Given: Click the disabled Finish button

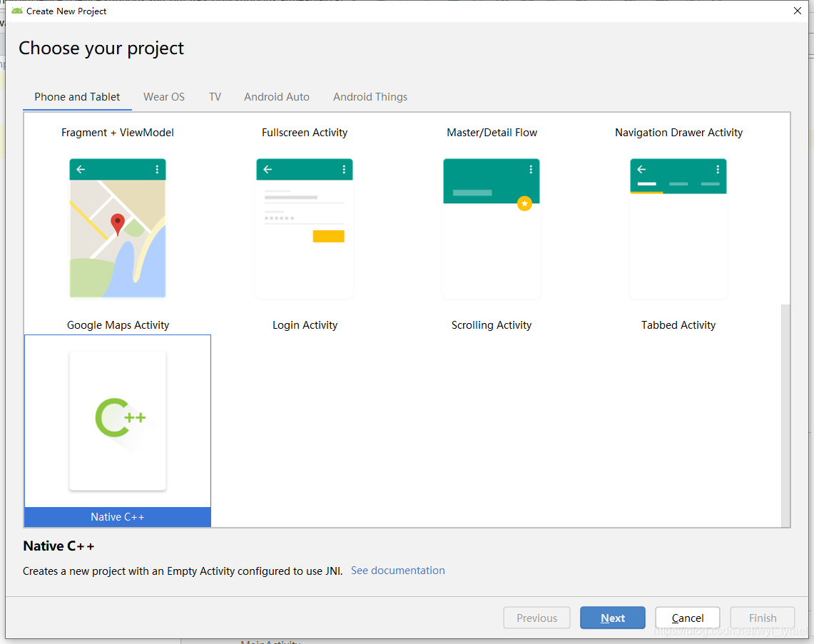Looking at the screenshot, I should point(762,618).
